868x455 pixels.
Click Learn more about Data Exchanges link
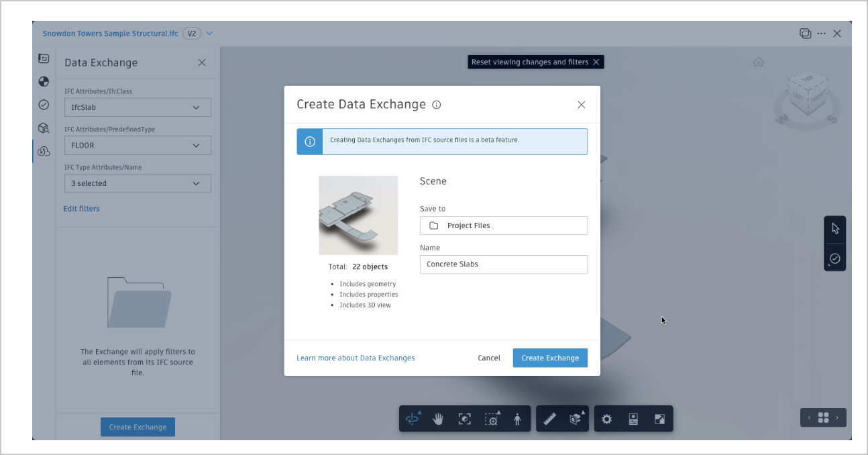click(x=356, y=358)
